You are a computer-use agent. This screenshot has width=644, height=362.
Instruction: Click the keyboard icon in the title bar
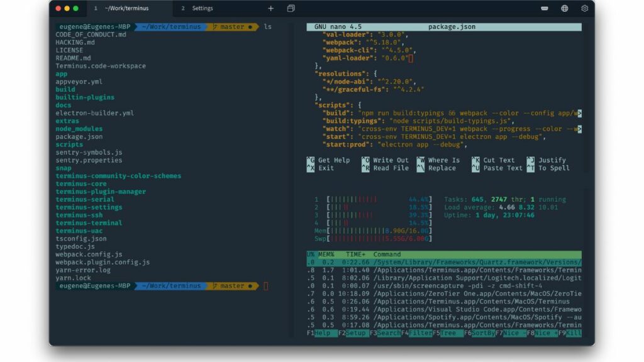(x=544, y=8)
